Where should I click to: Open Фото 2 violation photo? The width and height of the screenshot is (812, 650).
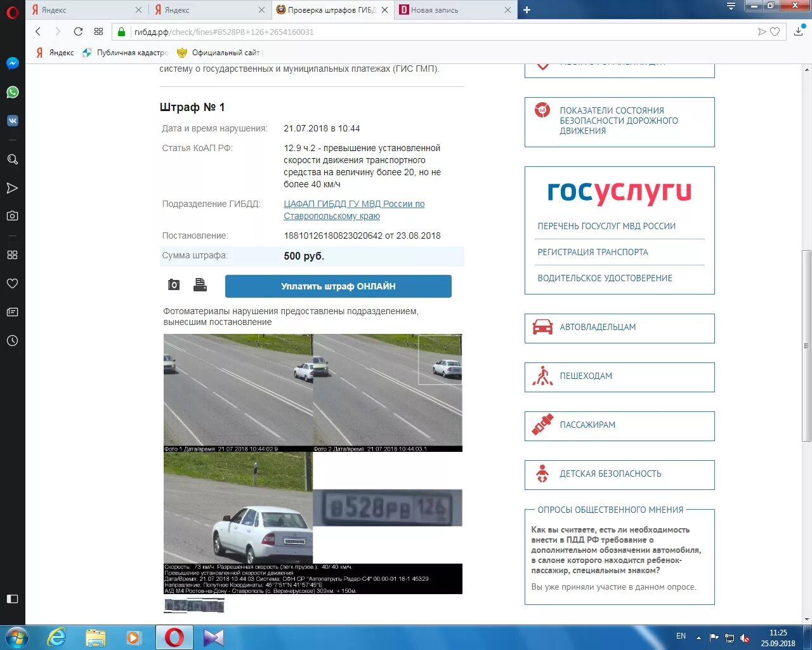[388, 393]
